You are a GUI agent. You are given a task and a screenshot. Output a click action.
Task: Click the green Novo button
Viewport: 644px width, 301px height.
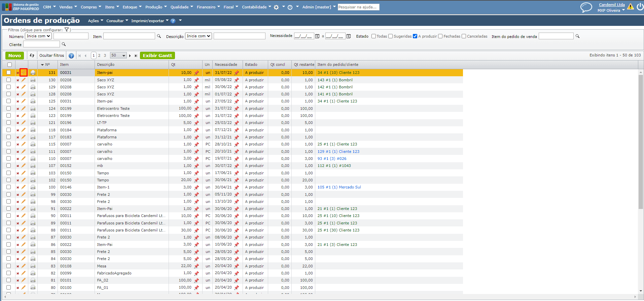[14, 55]
